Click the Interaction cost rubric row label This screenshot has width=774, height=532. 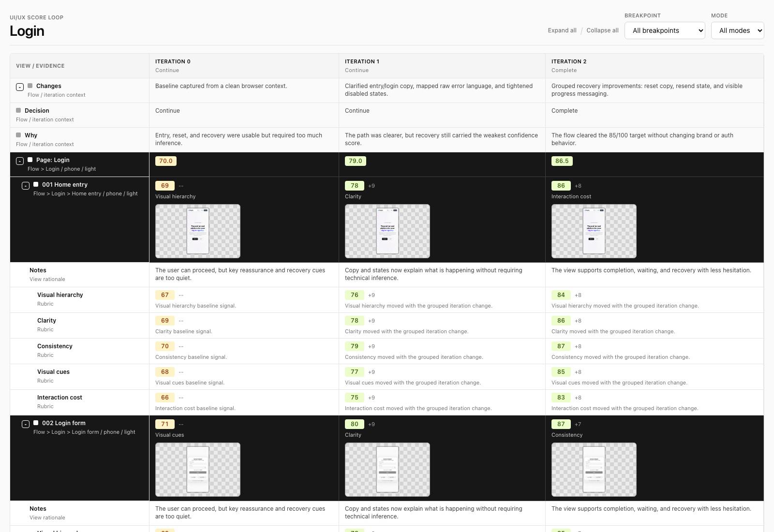pos(60,398)
